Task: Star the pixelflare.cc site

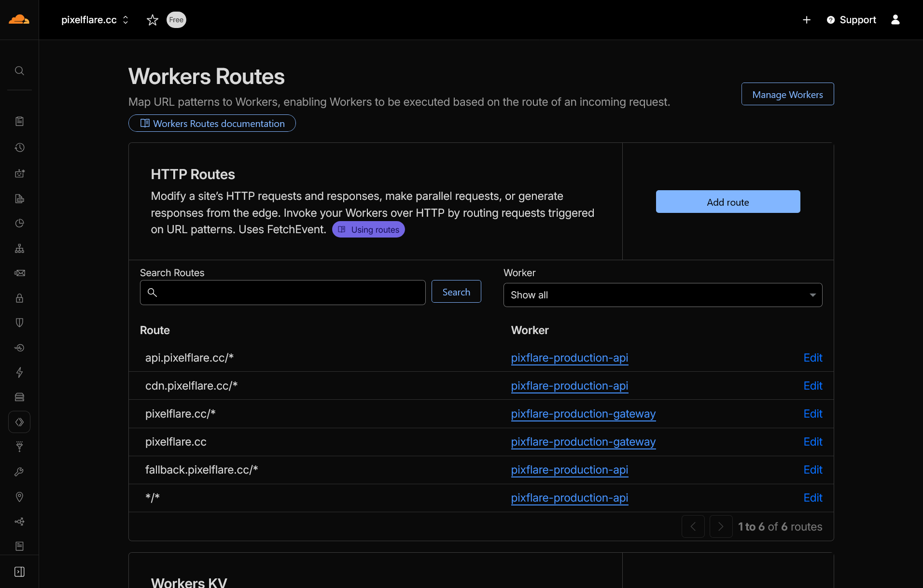Action: point(153,20)
